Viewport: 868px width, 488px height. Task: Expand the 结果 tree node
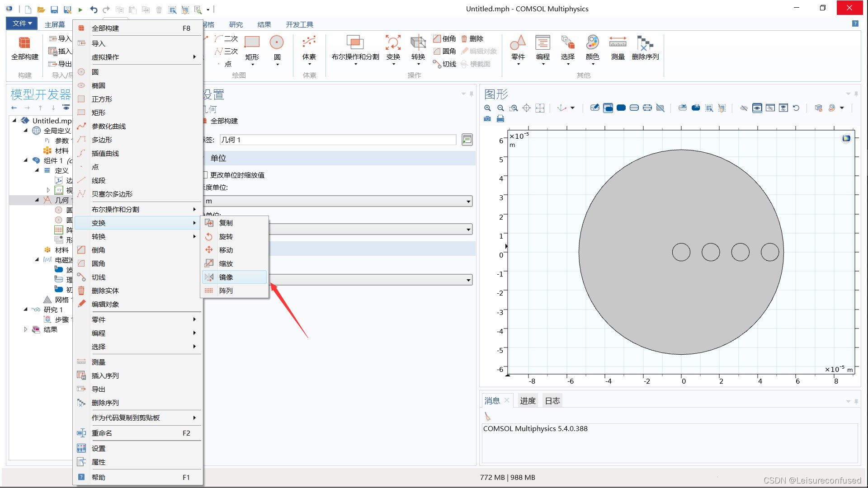point(26,329)
